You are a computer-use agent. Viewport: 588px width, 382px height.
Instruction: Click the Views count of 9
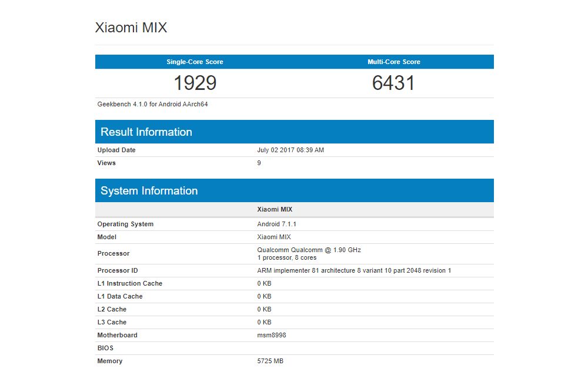257,163
